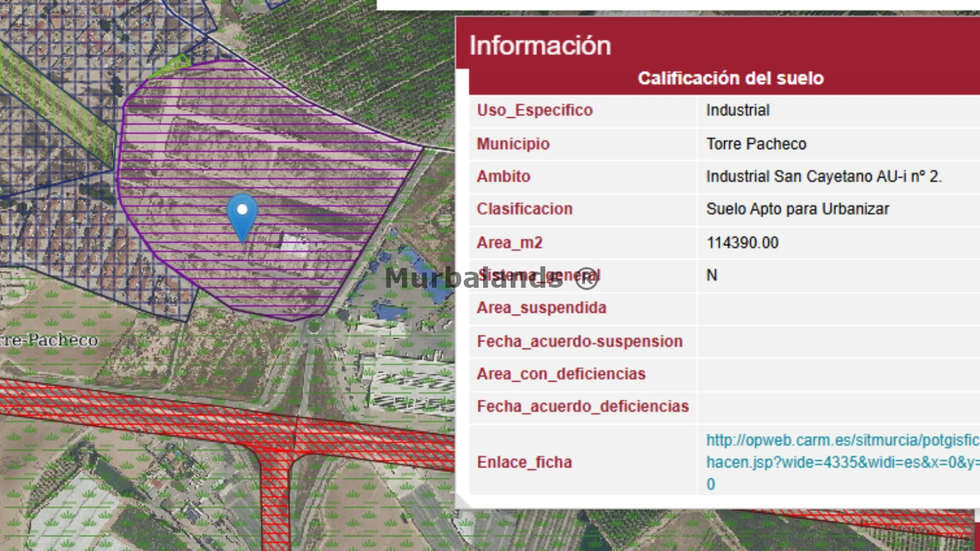Click the Torre-Pacheco map label
This screenshot has width=980, height=551.
pos(49,340)
